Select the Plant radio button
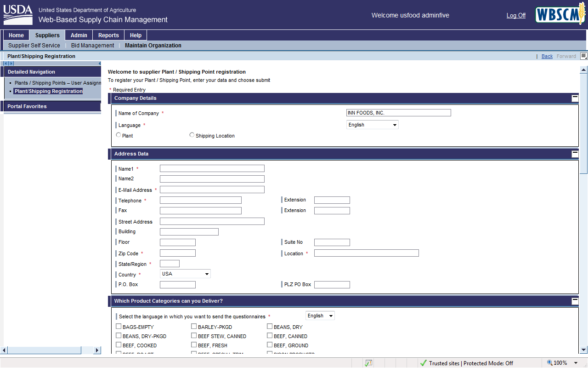 coord(119,135)
